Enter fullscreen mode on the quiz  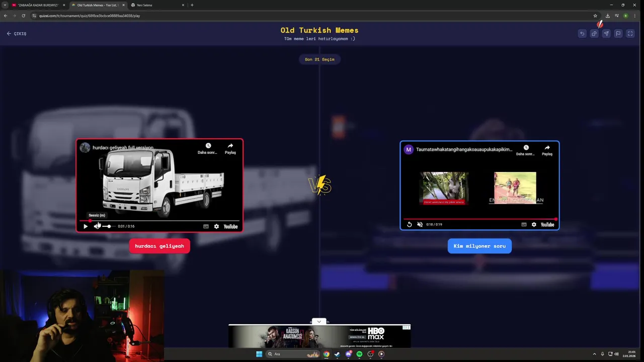[x=630, y=34]
